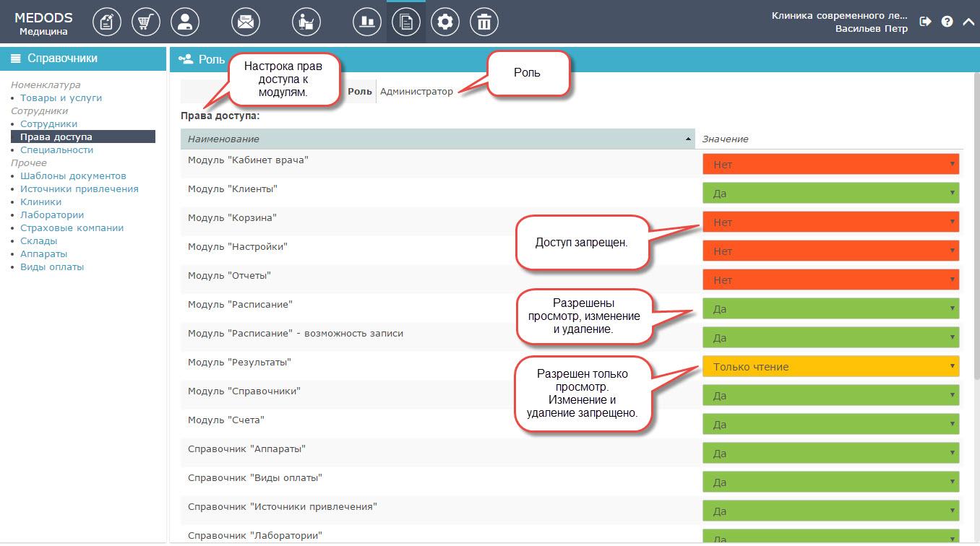Open Товары и услуги in the sidebar
The image size is (980, 546).
61,97
